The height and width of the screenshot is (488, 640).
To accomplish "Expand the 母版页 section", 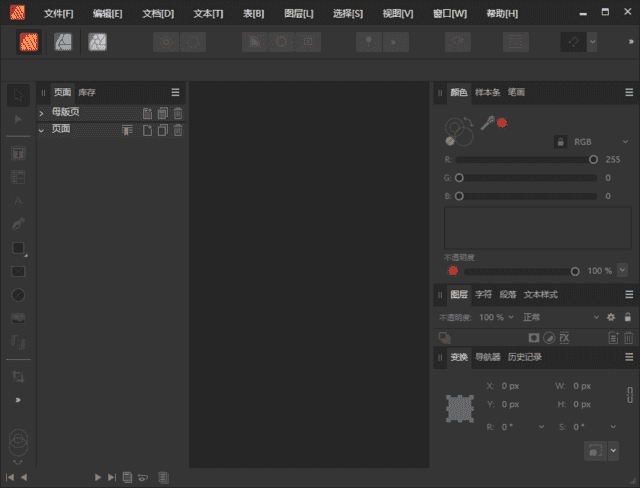I will 42,113.
